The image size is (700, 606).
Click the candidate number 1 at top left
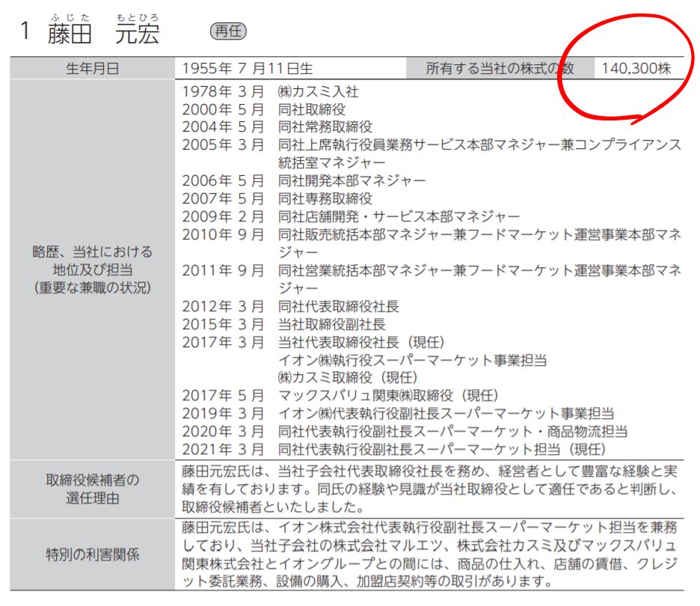(25, 31)
